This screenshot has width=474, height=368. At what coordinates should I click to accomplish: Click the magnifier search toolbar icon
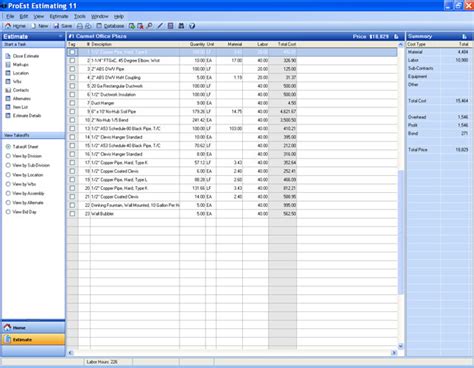point(149,26)
